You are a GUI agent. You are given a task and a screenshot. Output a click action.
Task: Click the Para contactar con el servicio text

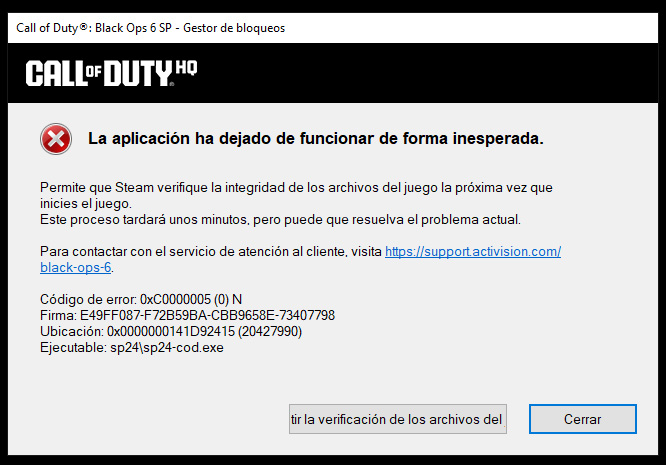(x=211, y=251)
